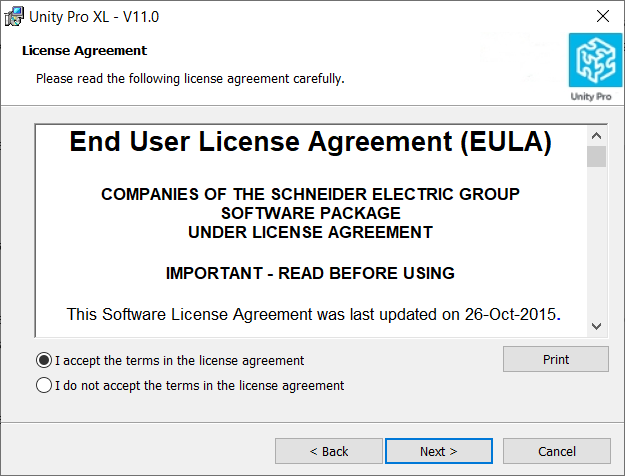The height and width of the screenshot is (476, 625).
Task: Select I accept the terms radio button
Action: pos(44,360)
